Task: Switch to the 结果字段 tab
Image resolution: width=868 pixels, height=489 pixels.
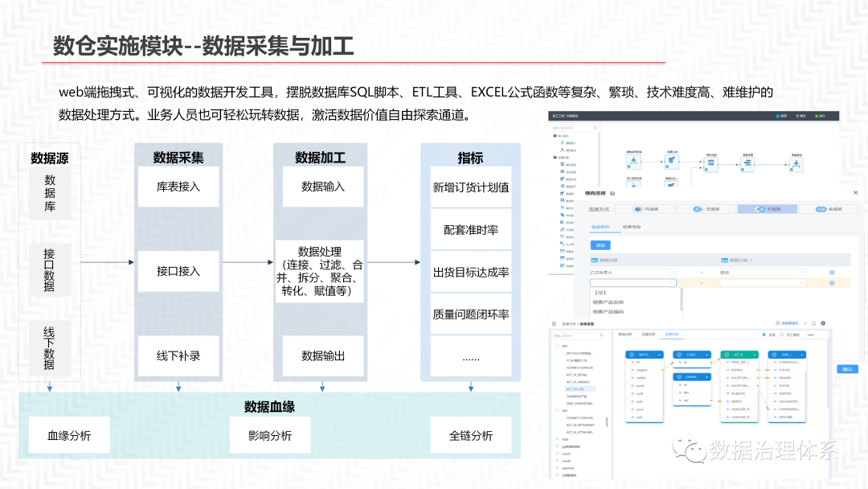Action: [633, 227]
